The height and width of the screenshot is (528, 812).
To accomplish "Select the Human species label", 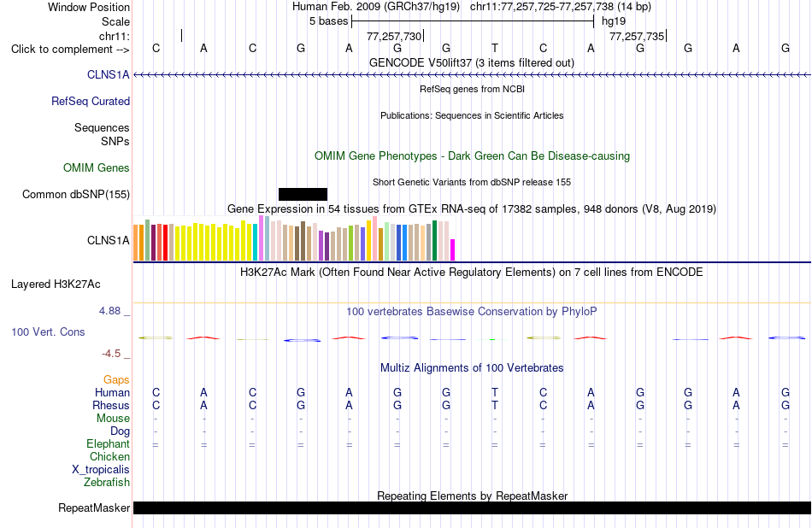I will pyautogui.click(x=112, y=392).
